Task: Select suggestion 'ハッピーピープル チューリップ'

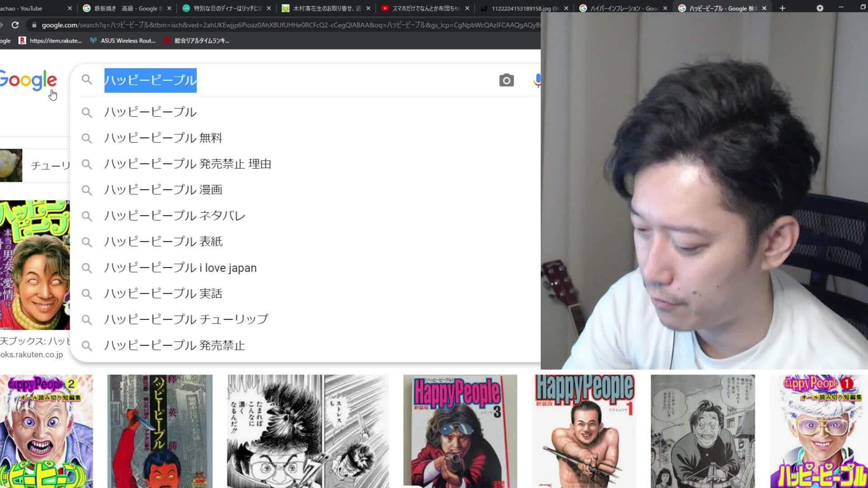Action: 306,320
